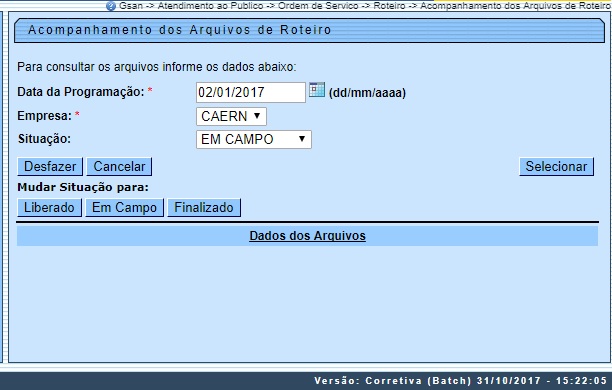Click the Cancelar button
The width and height of the screenshot is (612, 390).
(x=119, y=167)
